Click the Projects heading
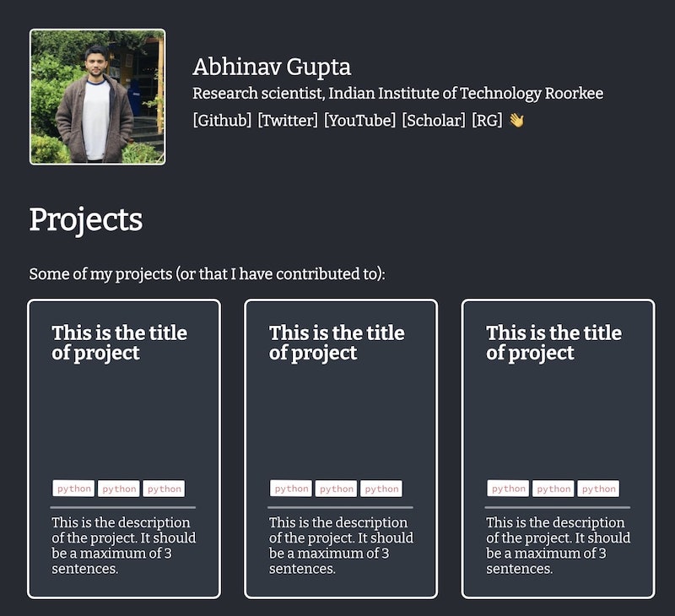The height and width of the screenshot is (616, 675). click(87, 218)
